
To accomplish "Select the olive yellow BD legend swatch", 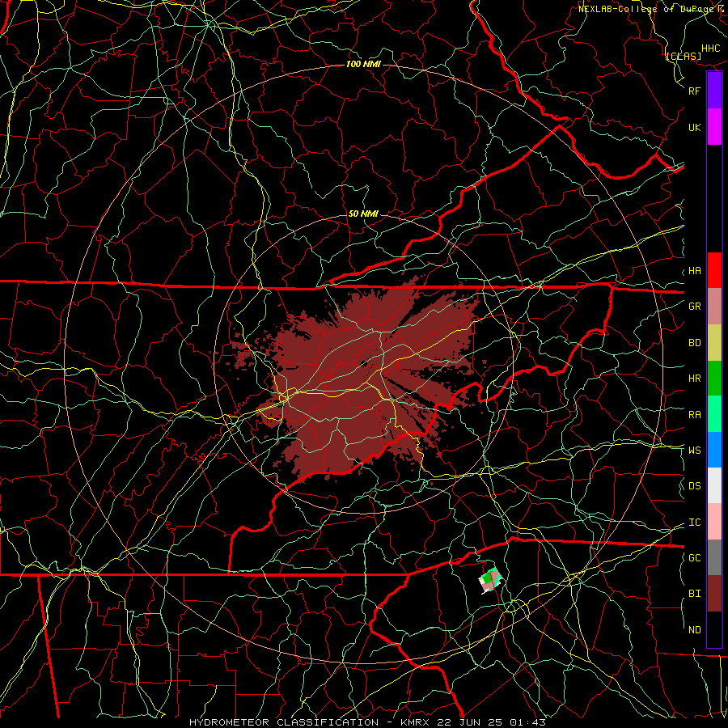I will [714, 343].
